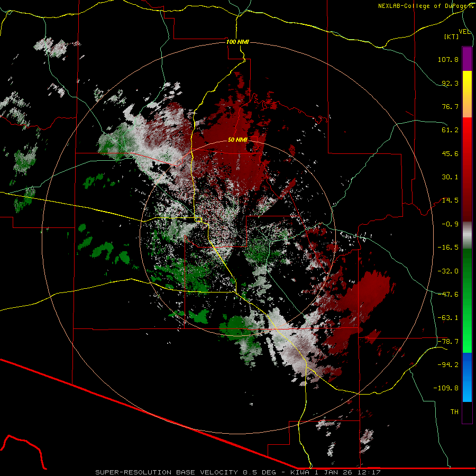Select the -47.6 velocity scale value
This screenshot has height=476, width=476.
[448, 295]
